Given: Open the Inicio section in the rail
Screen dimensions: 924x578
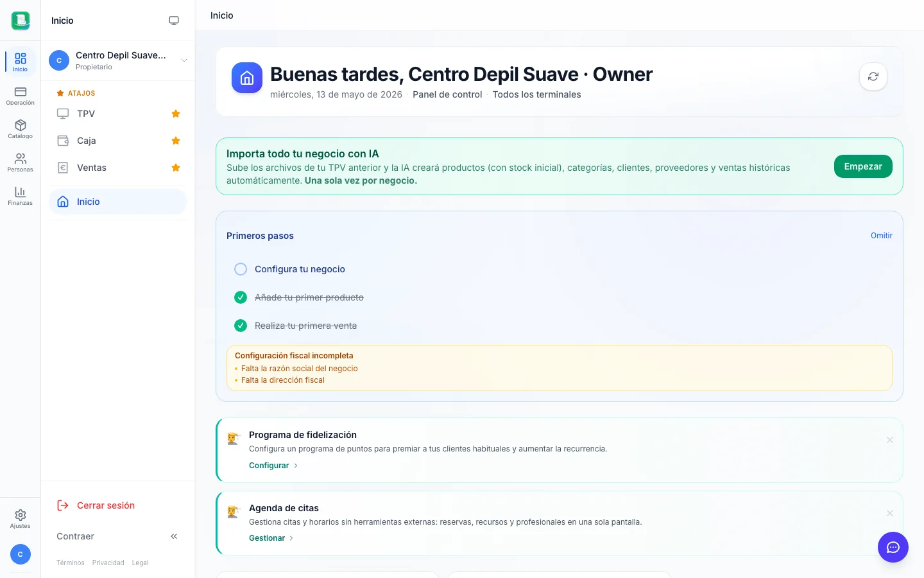Looking at the screenshot, I should (21, 62).
